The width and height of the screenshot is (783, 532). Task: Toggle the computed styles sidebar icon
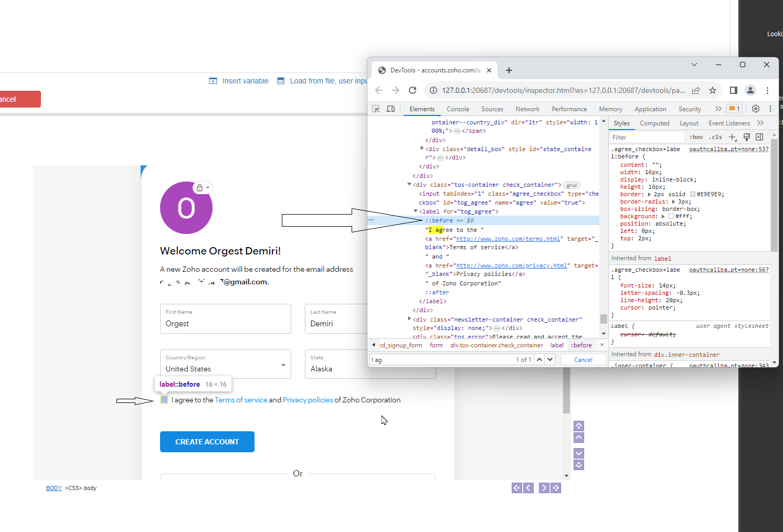(759, 137)
